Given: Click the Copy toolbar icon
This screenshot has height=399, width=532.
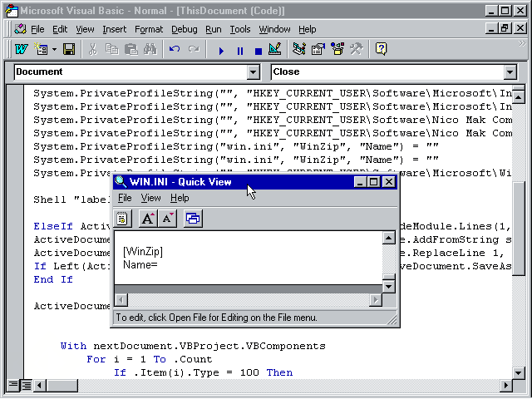Looking at the screenshot, I should click(x=111, y=49).
